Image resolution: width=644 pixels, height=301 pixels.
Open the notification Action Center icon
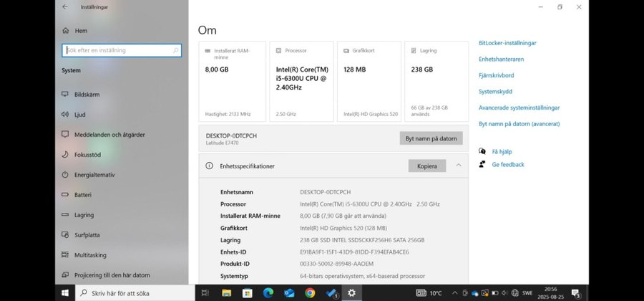pyautogui.click(x=576, y=293)
